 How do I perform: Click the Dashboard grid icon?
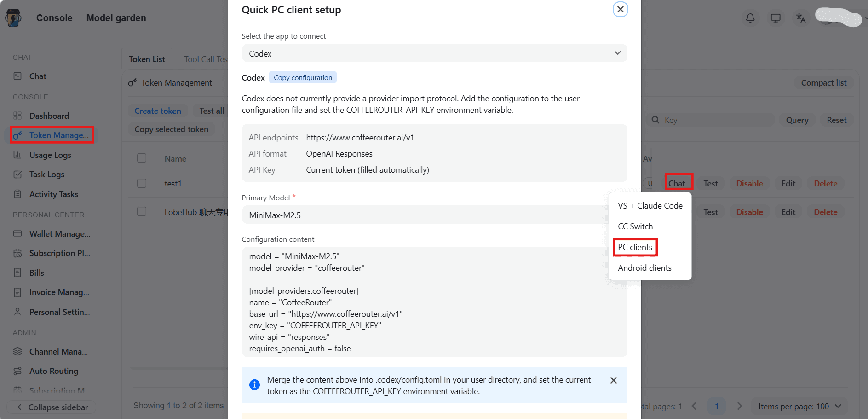[17, 116]
